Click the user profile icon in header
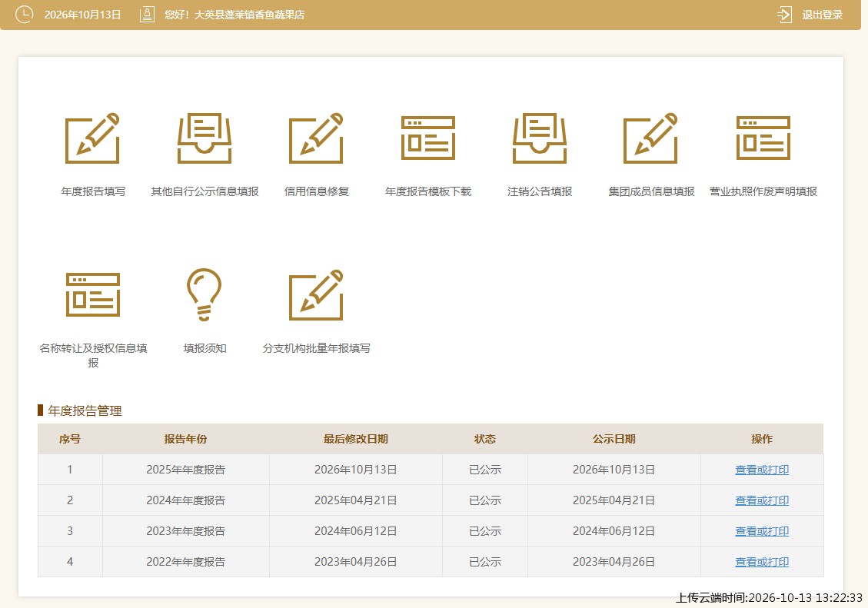868x608 pixels. [x=147, y=15]
